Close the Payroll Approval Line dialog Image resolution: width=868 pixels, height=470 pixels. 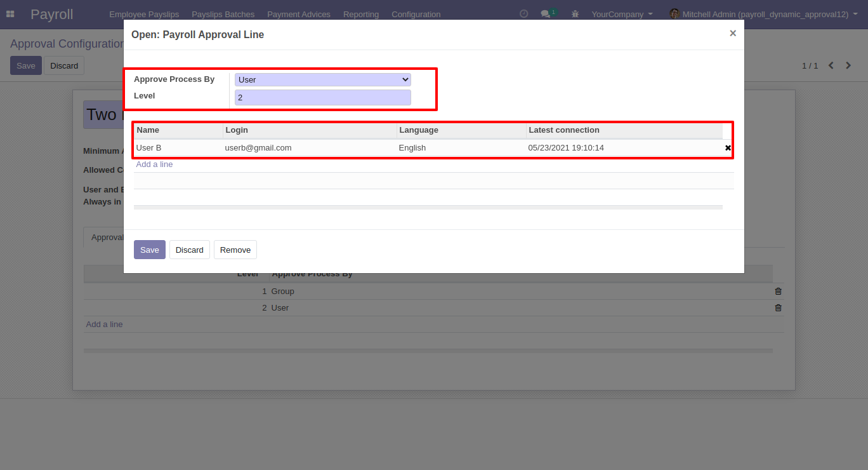click(x=732, y=34)
